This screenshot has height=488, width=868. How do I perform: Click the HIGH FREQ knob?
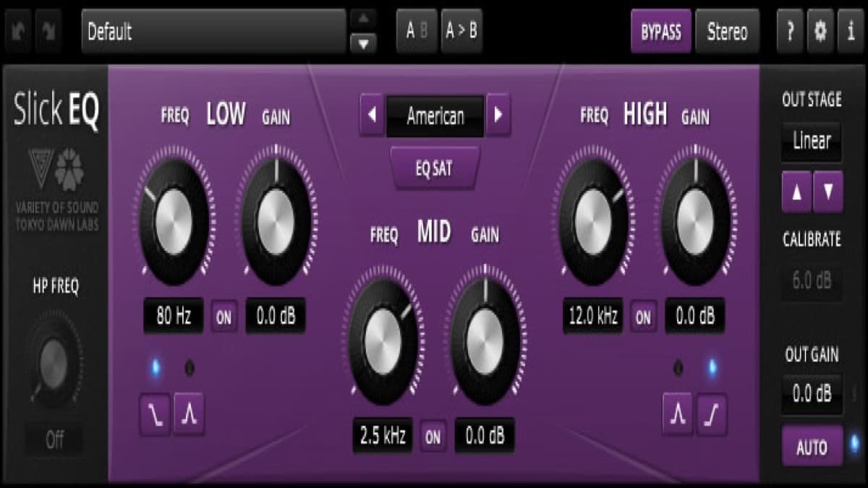pyautogui.click(x=594, y=223)
